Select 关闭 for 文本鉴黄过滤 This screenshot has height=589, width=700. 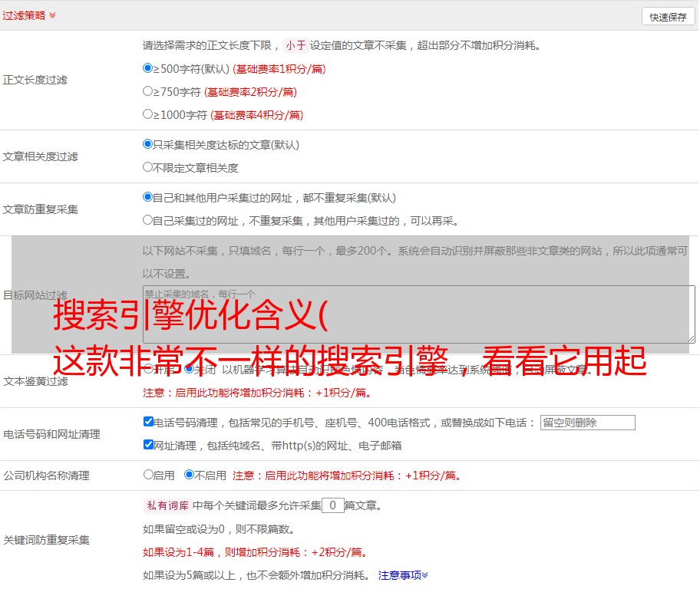(x=190, y=369)
